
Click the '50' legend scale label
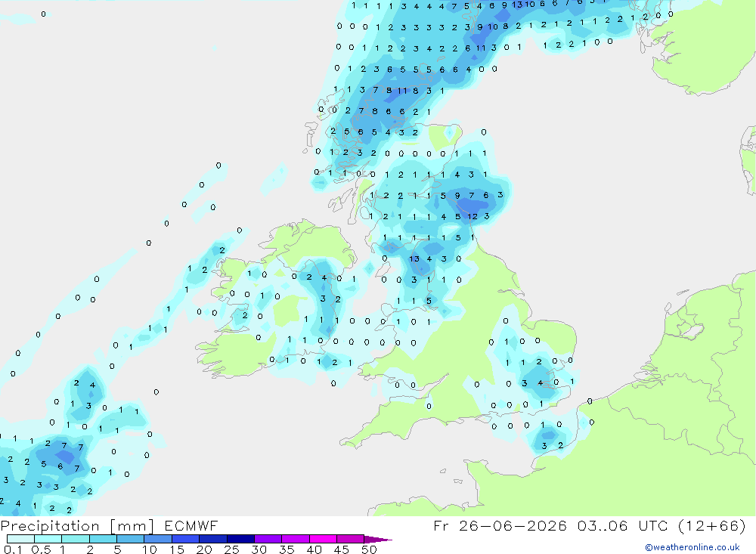369,549
